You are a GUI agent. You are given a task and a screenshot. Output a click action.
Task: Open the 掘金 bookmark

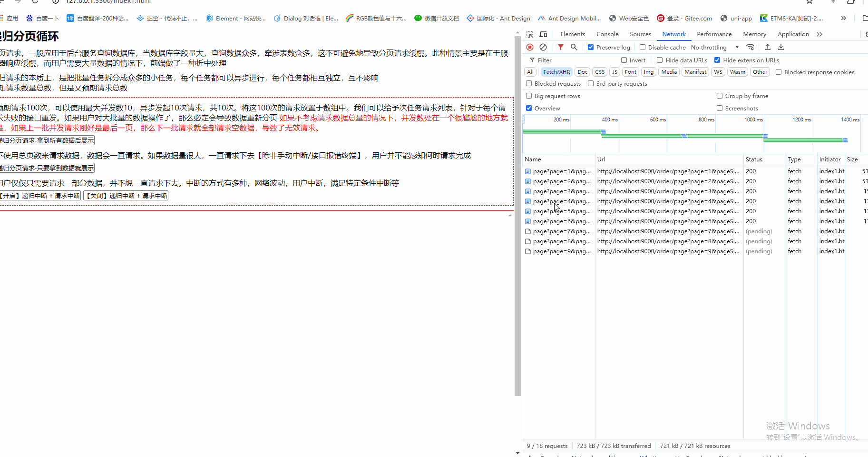point(167,19)
